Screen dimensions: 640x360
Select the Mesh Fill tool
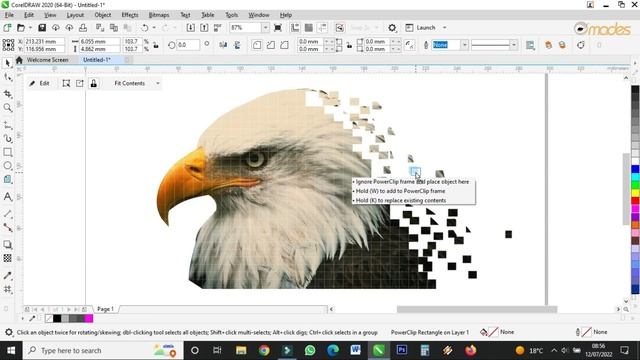coord(7,289)
